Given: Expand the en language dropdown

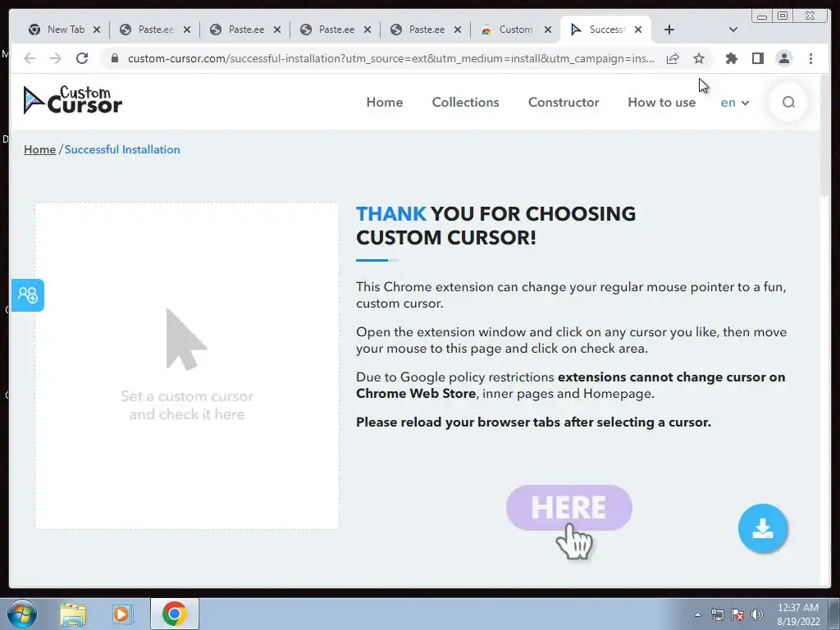Looking at the screenshot, I should tap(734, 103).
